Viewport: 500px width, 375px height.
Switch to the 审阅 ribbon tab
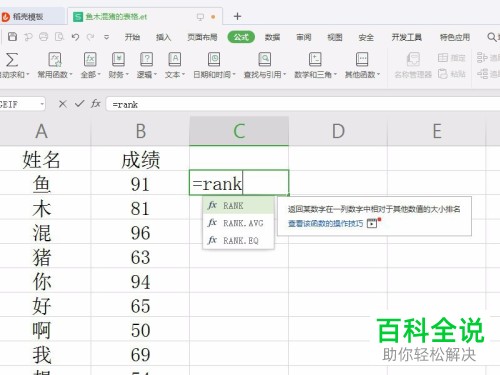pyautogui.click(x=304, y=37)
